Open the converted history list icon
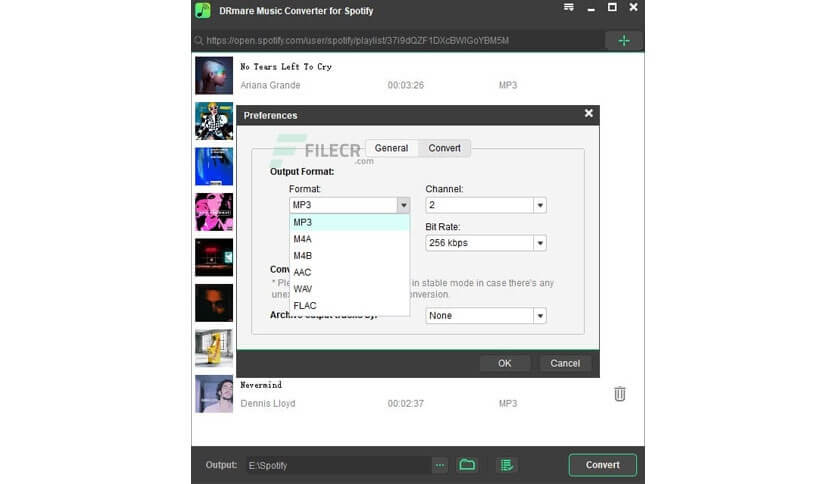 click(x=507, y=465)
